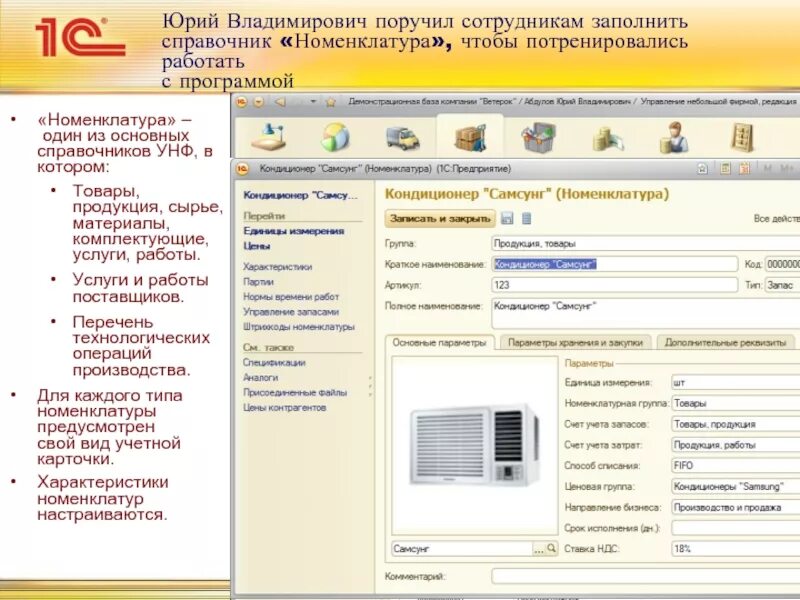Go back with the left arrow navigation icon
Screen dimensions: 800x600
coord(280,102)
